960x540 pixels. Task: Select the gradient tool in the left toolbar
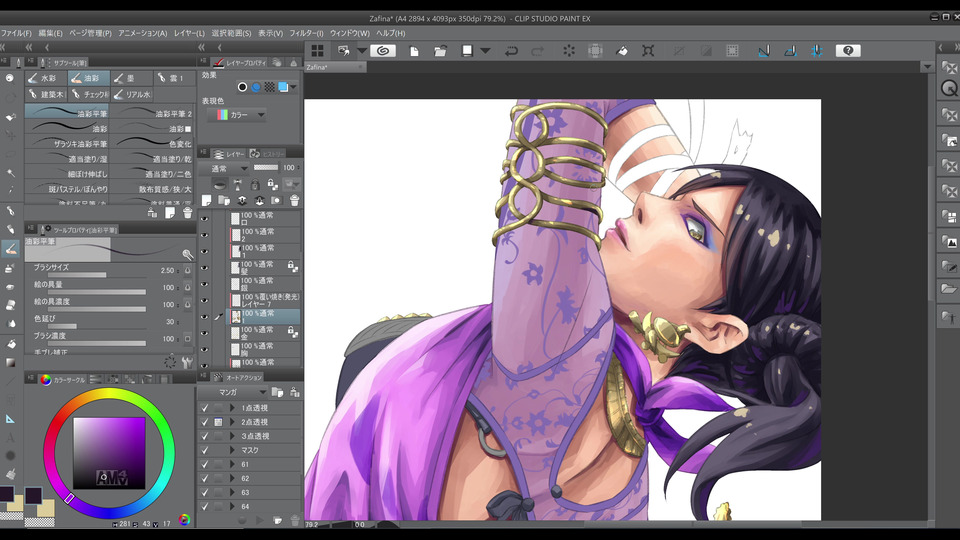[x=10, y=362]
